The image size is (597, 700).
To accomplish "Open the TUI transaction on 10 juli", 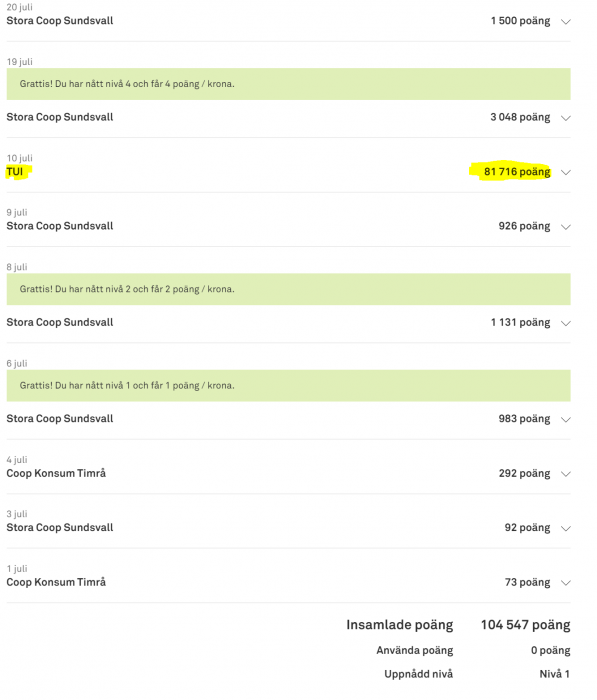I will click(x=15, y=172).
